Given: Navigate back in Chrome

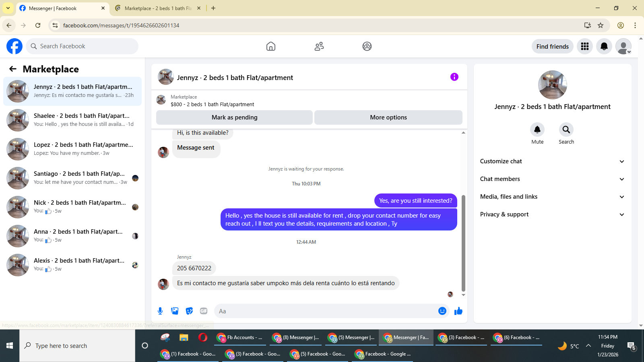Looking at the screenshot, I should pos(9,25).
